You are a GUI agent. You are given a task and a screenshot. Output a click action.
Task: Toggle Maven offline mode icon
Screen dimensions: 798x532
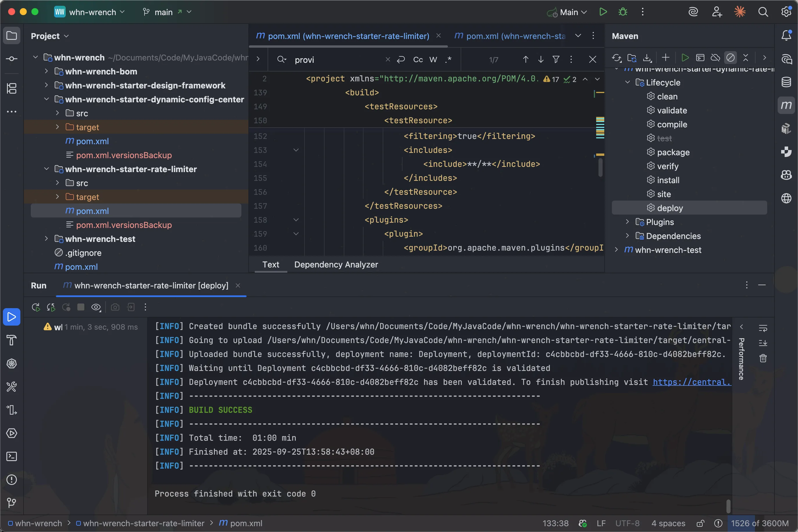tap(715, 58)
